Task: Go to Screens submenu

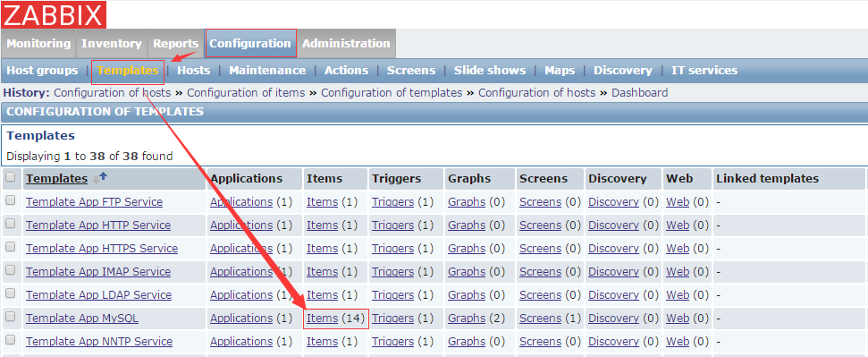Action: tap(411, 71)
